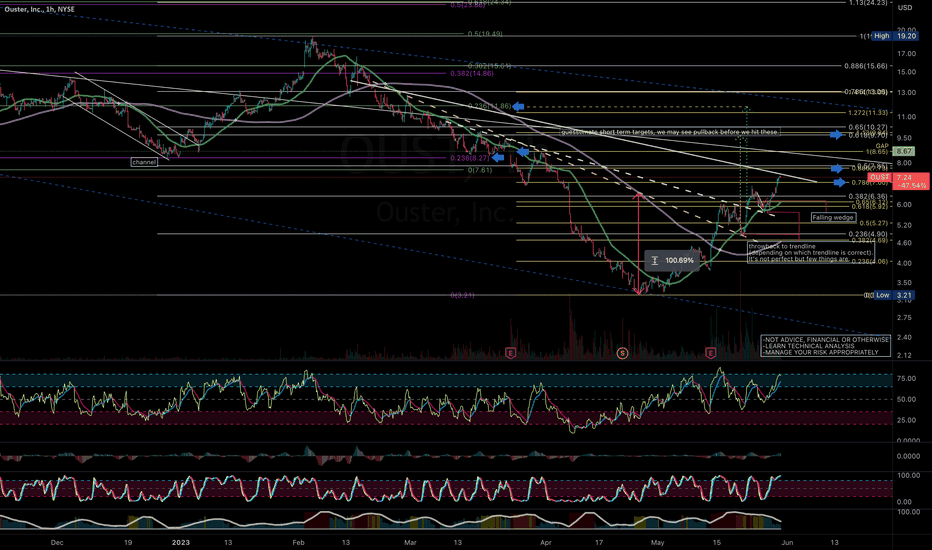Click the High 19.20 price tag

(895, 36)
